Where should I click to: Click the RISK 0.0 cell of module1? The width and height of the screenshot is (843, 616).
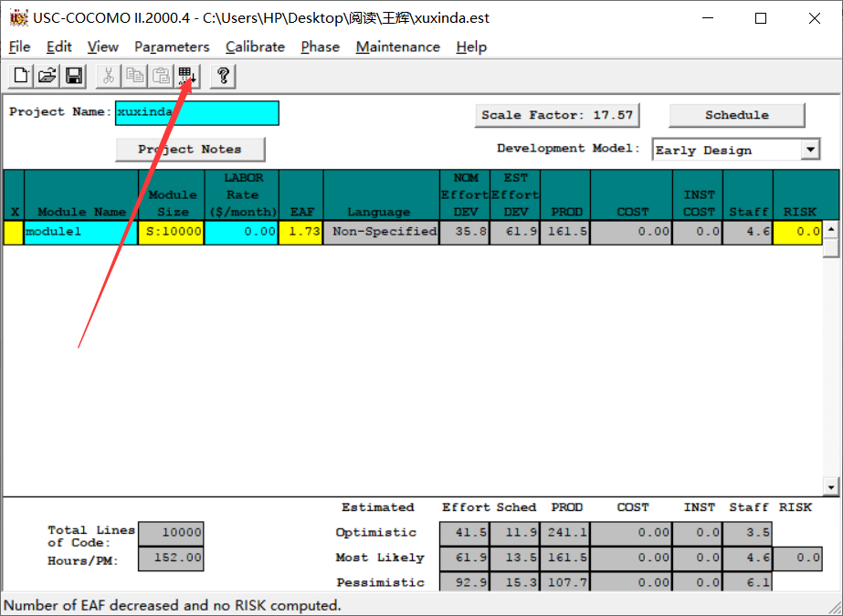pyautogui.click(x=797, y=232)
